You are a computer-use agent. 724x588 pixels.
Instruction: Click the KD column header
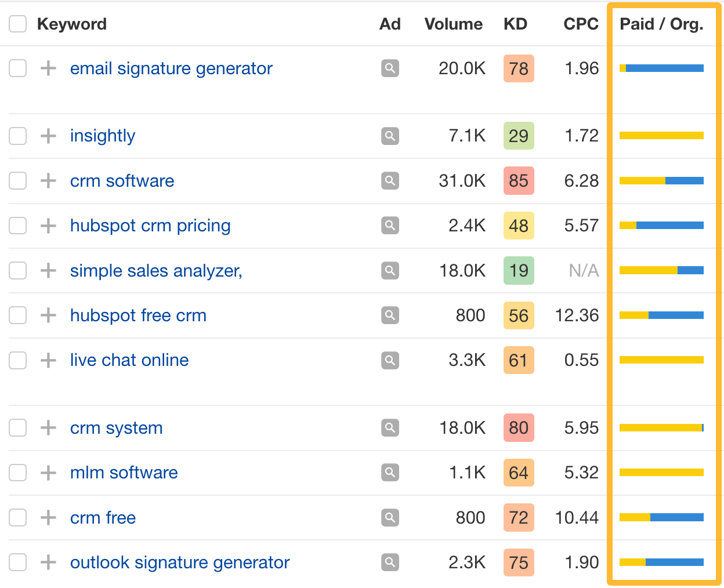[x=515, y=24]
